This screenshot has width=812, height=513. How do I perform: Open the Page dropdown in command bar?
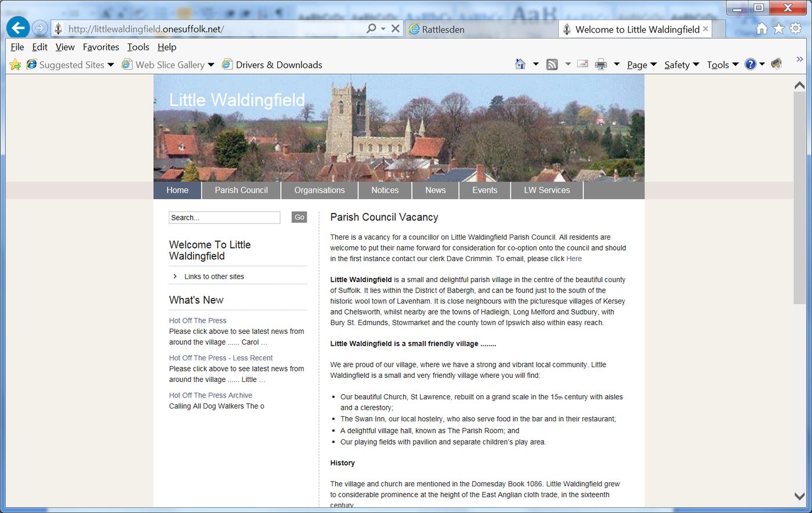click(642, 64)
